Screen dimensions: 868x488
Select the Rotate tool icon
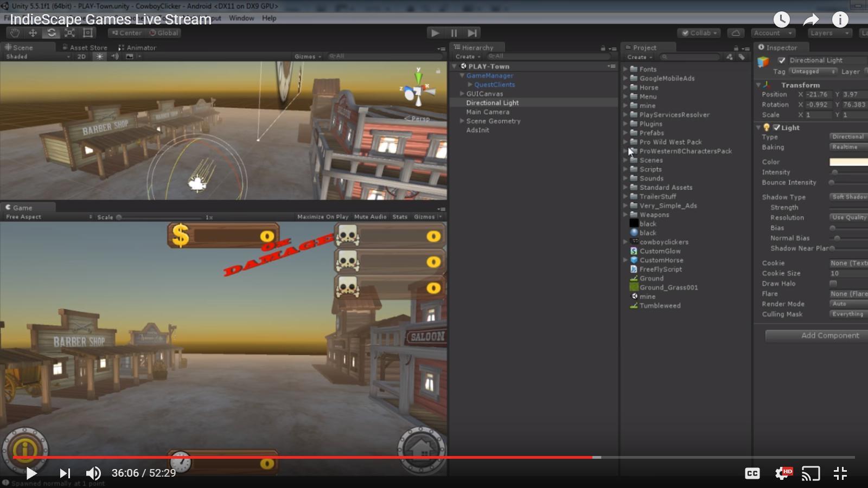(x=52, y=33)
